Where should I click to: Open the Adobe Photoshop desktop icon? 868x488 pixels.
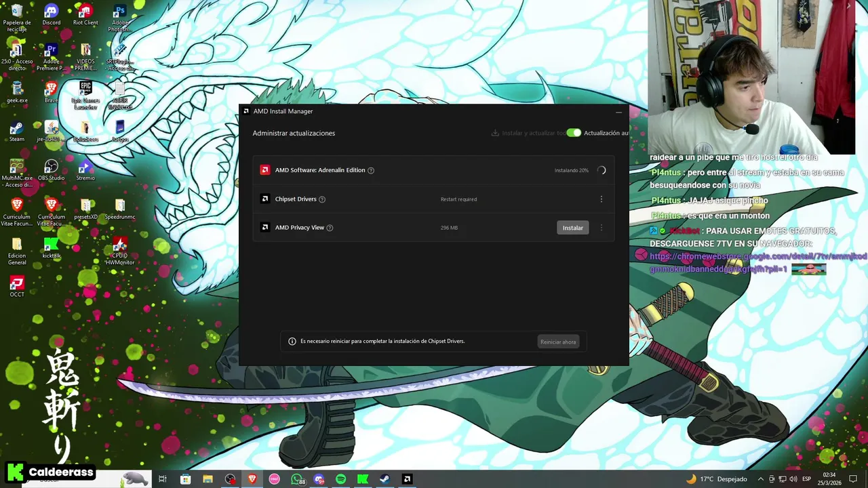(119, 18)
